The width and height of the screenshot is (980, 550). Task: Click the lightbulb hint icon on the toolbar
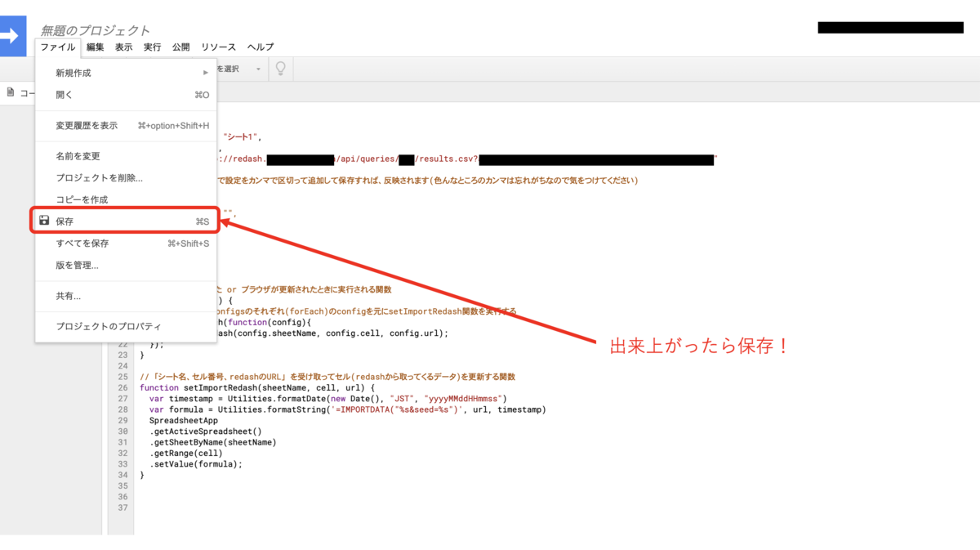(x=280, y=69)
